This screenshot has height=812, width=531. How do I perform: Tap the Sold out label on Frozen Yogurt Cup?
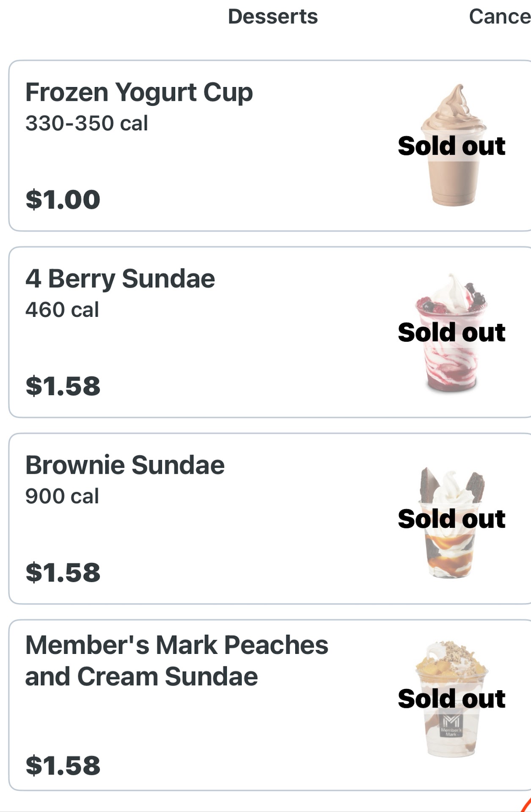pos(451,146)
